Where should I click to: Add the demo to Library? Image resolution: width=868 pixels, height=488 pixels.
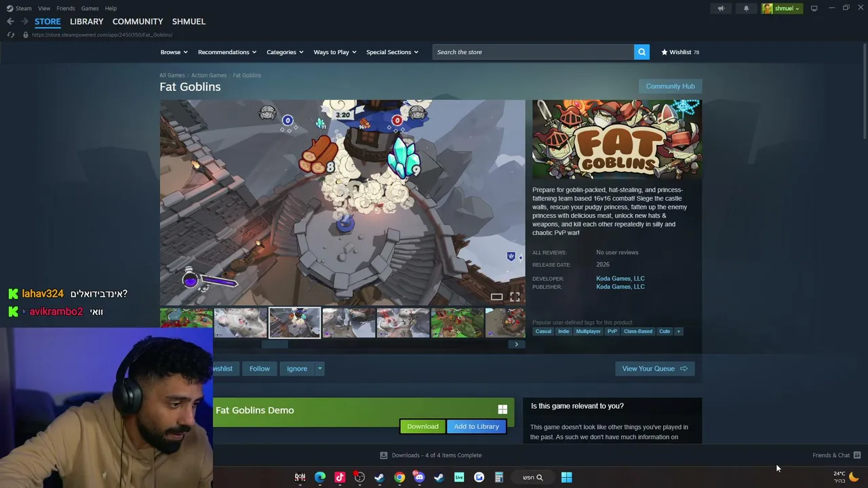(476, 426)
